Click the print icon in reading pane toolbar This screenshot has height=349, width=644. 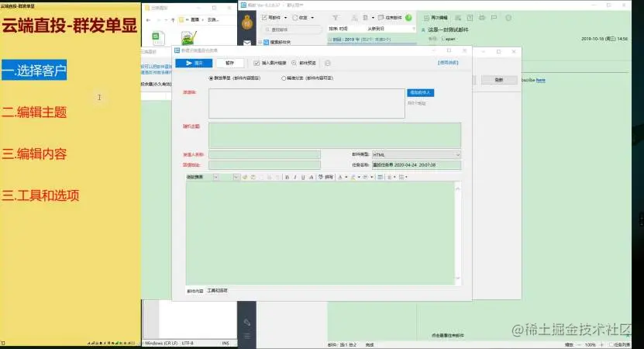point(482,18)
